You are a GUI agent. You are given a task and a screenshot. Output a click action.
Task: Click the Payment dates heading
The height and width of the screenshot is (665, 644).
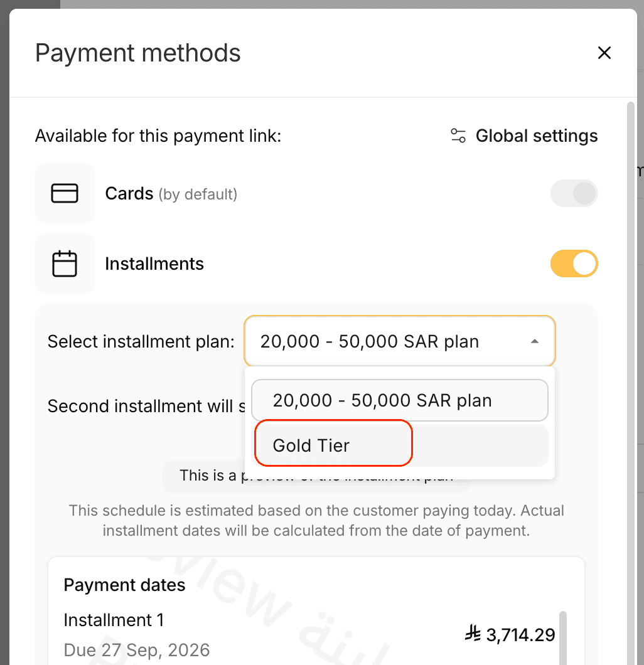tap(124, 585)
